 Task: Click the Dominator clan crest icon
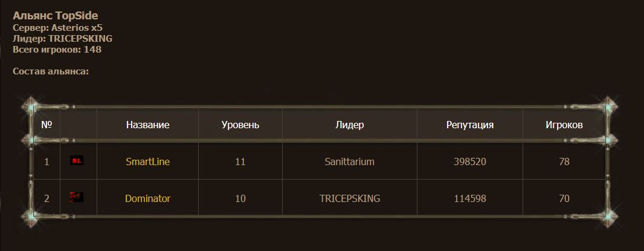(x=77, y=197)
